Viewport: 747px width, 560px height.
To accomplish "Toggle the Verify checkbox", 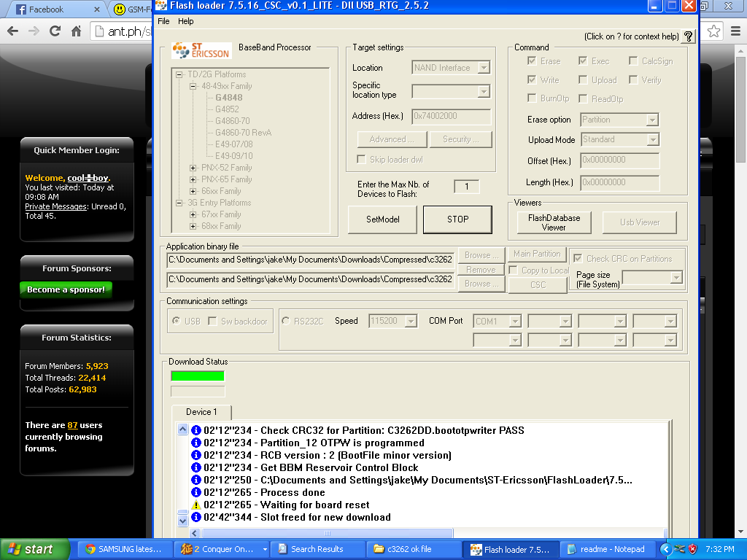I will pos(633,80).
